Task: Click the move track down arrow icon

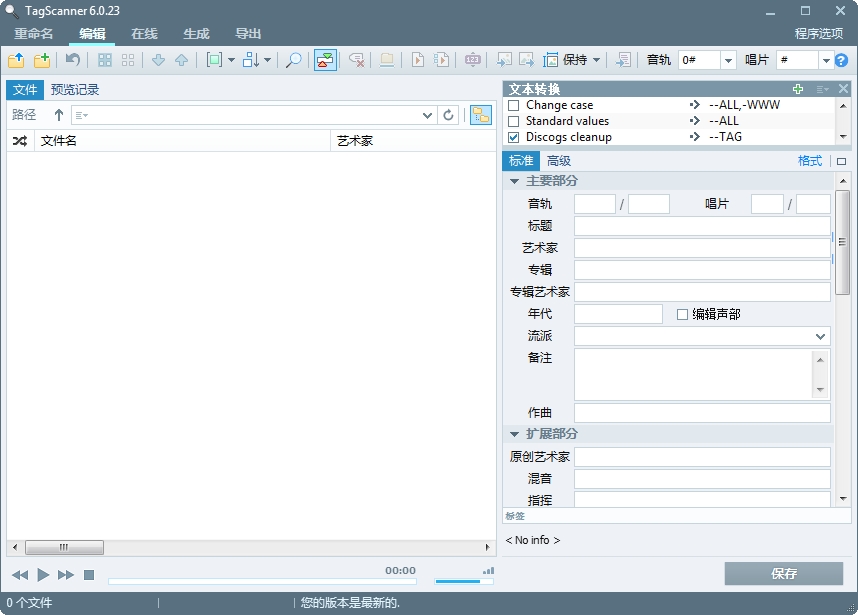Action: click(160, 60)
